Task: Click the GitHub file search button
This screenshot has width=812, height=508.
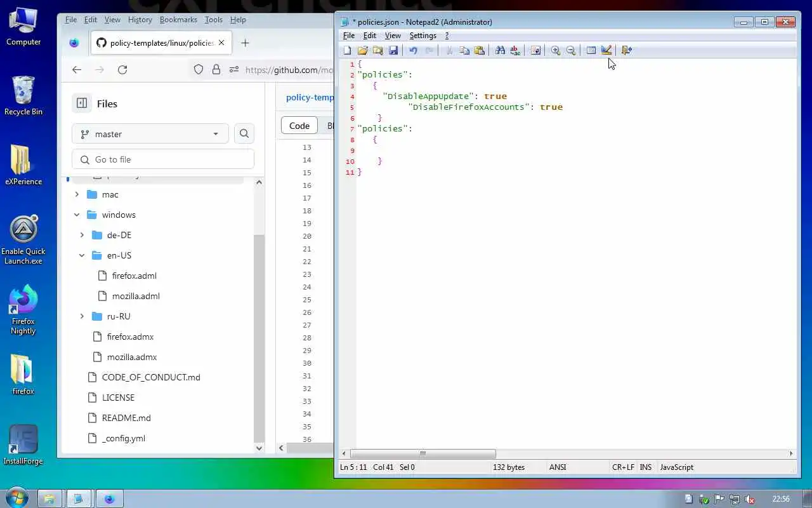Action: click(244, 134)
